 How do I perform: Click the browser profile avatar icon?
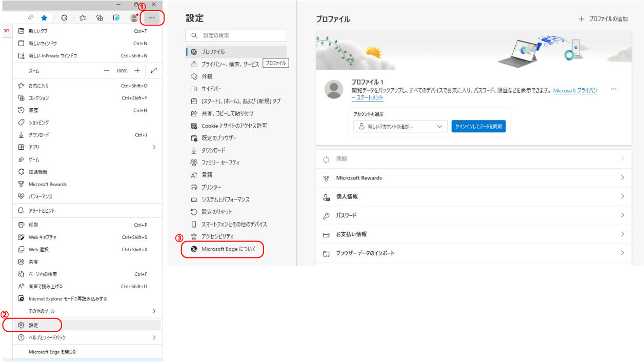(x=134, y=17)
